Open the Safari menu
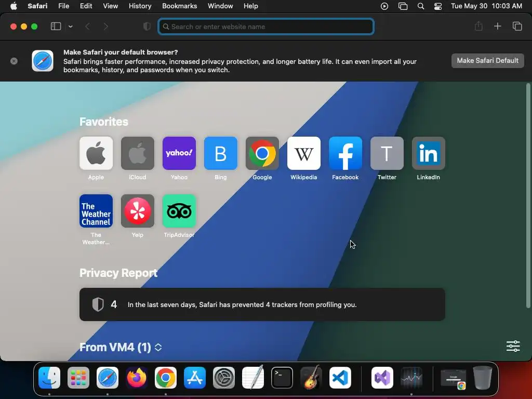 pos(37,6)
